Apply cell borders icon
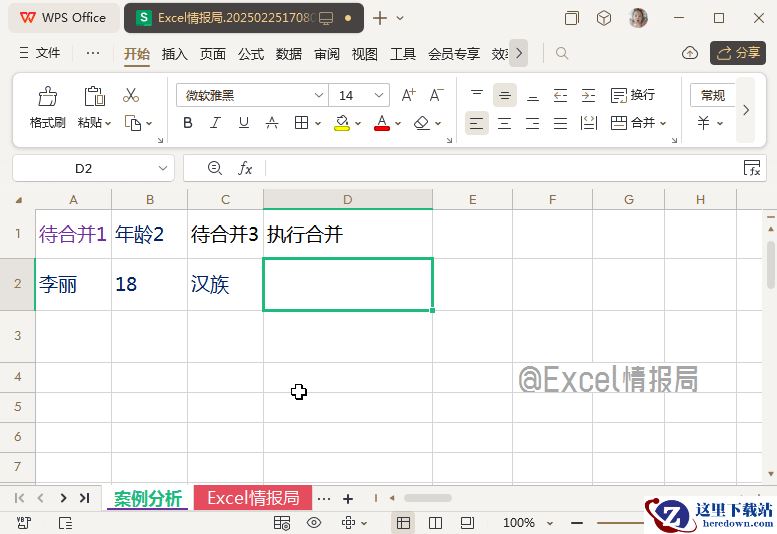777x534 pixels. (301, 122)
